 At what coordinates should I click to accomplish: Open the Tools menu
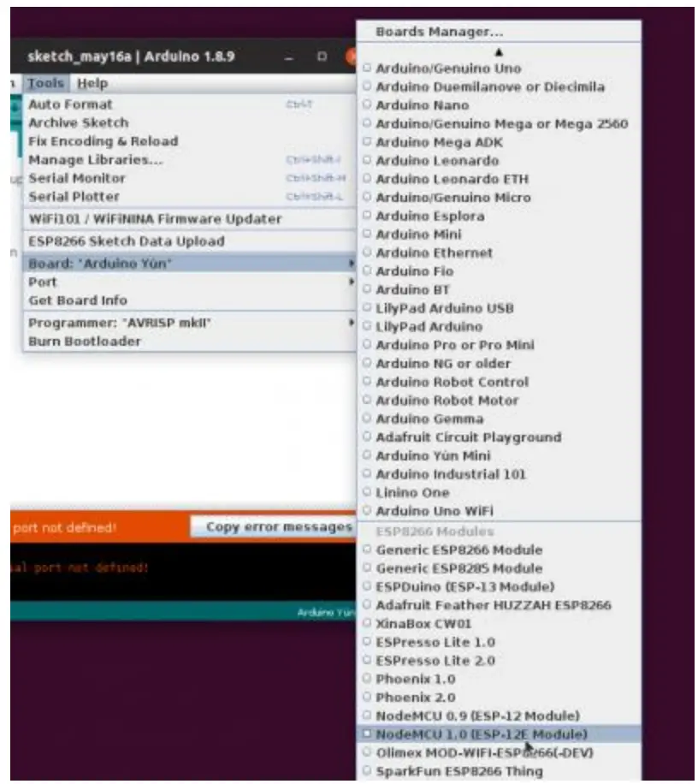pos(45,84)
